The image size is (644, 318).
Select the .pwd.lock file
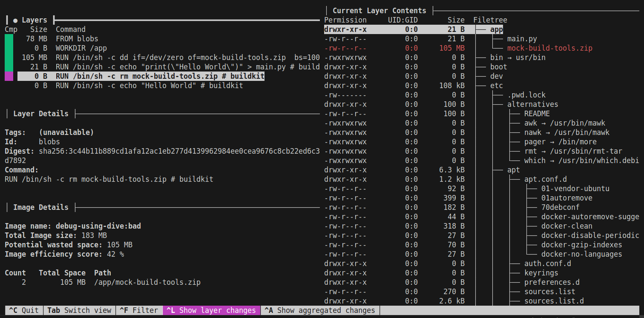526,95
